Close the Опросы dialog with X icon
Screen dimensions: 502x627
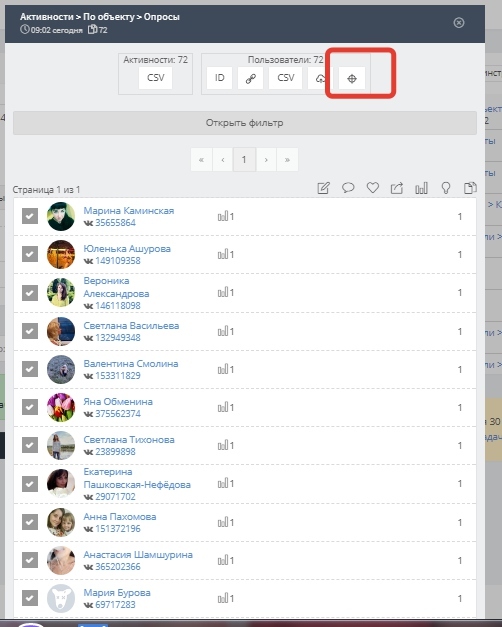(x=459, y=22)
